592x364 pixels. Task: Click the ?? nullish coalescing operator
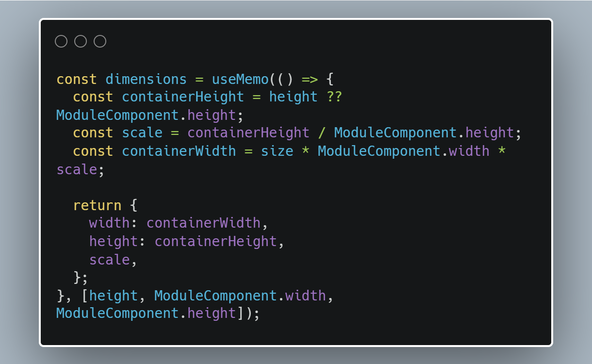(x=334, y=97)
